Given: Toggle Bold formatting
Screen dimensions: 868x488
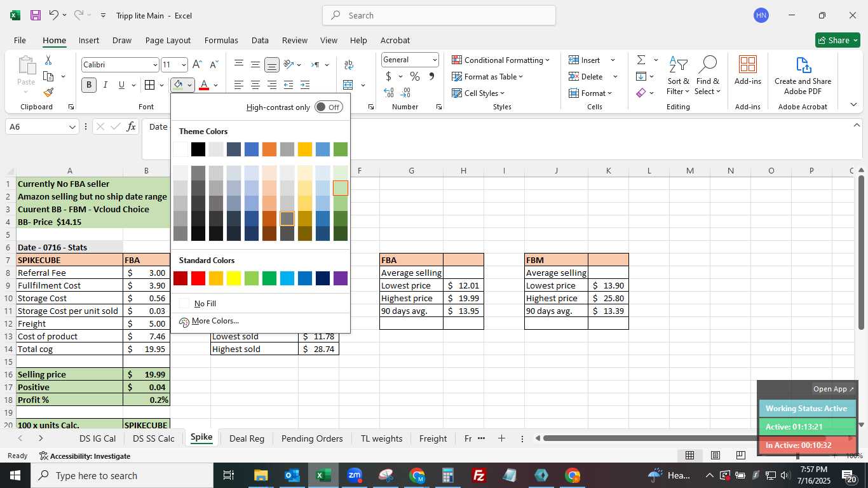Looking at the screenshot, I should pyautogui.click(x=89, y=85).
